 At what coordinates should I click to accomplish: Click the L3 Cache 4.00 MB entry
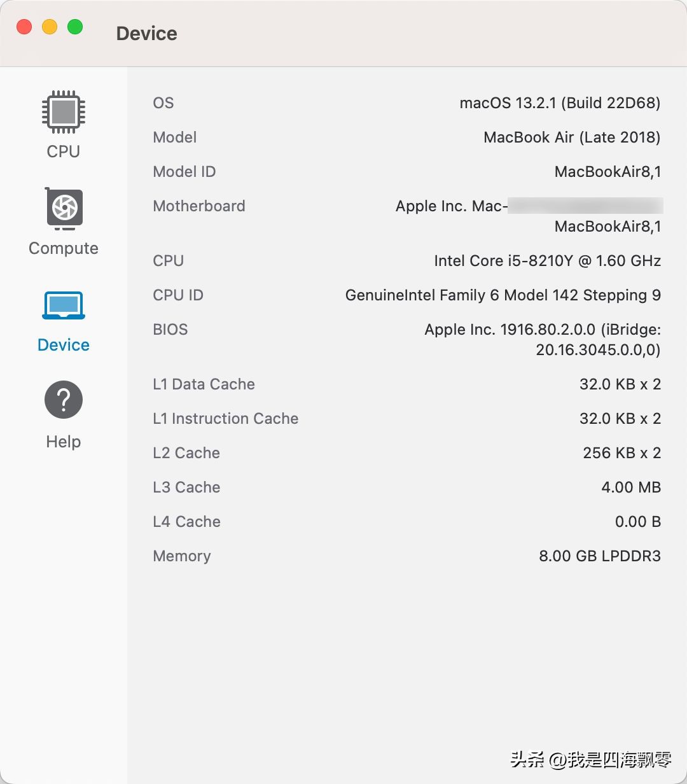(x=630, y=487)
